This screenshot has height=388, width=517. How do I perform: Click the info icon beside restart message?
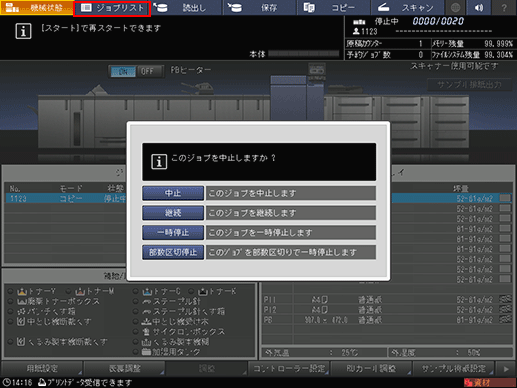click(23, 31)
